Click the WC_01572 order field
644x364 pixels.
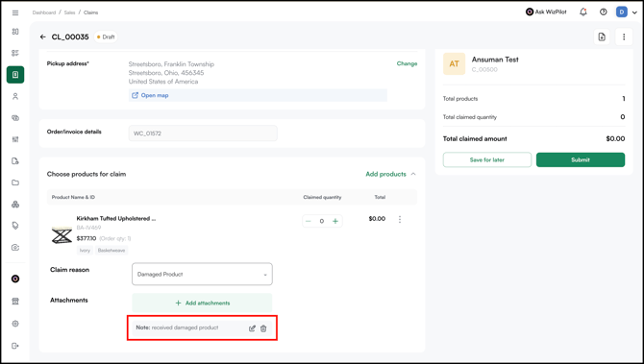pyautogui.click(x=203, y=133)
